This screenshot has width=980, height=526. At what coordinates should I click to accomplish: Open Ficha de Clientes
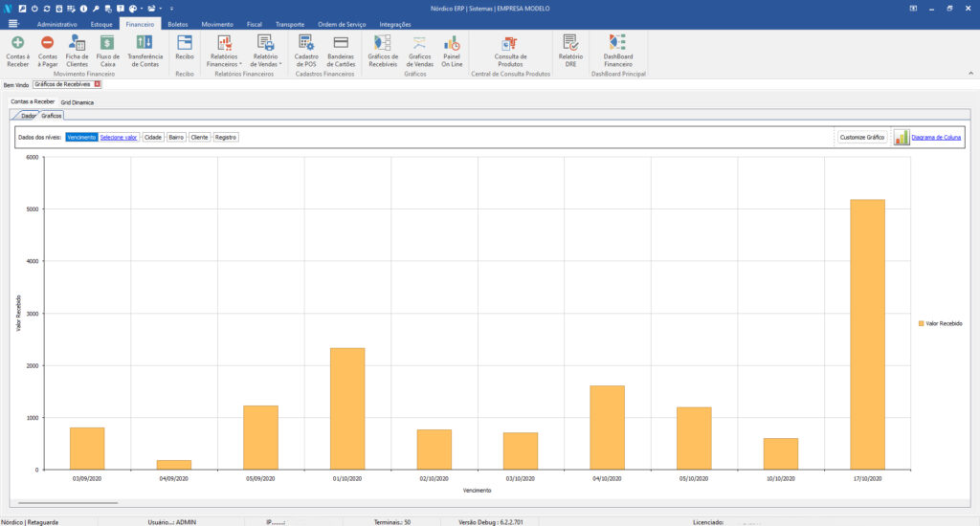[77, 50]
